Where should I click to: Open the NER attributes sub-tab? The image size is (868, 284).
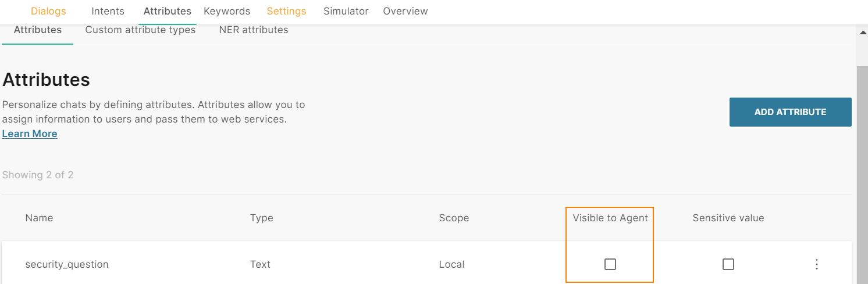(x=254, y=30)
